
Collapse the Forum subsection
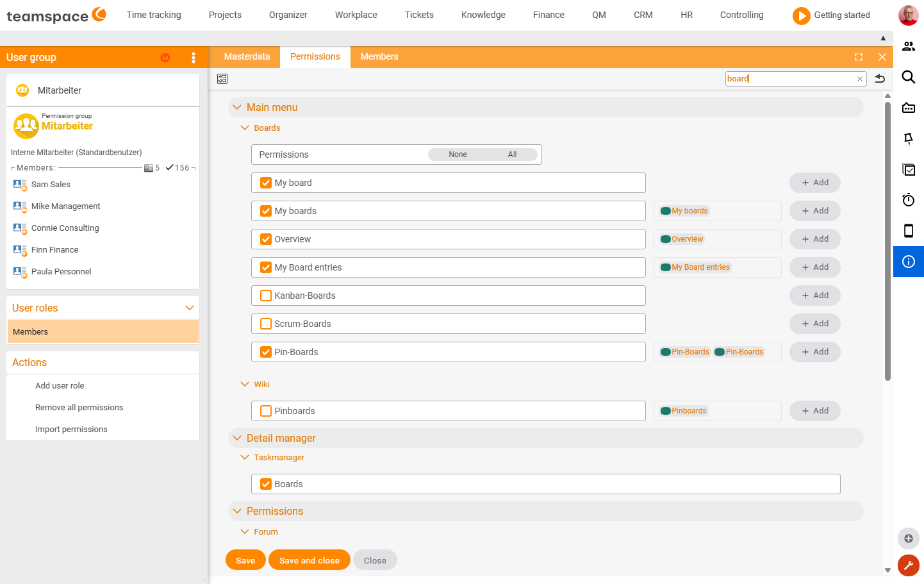point(244,531)
